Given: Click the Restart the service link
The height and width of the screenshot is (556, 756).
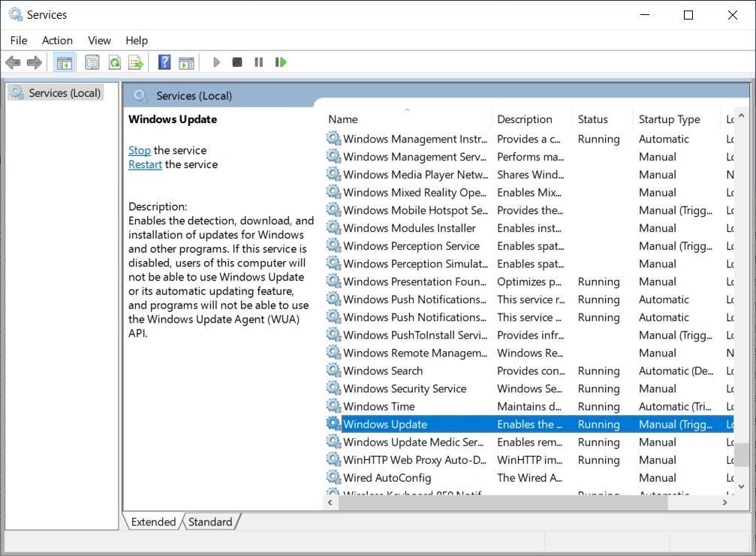Looking at the screenshot, I should (x=145, y=164).
